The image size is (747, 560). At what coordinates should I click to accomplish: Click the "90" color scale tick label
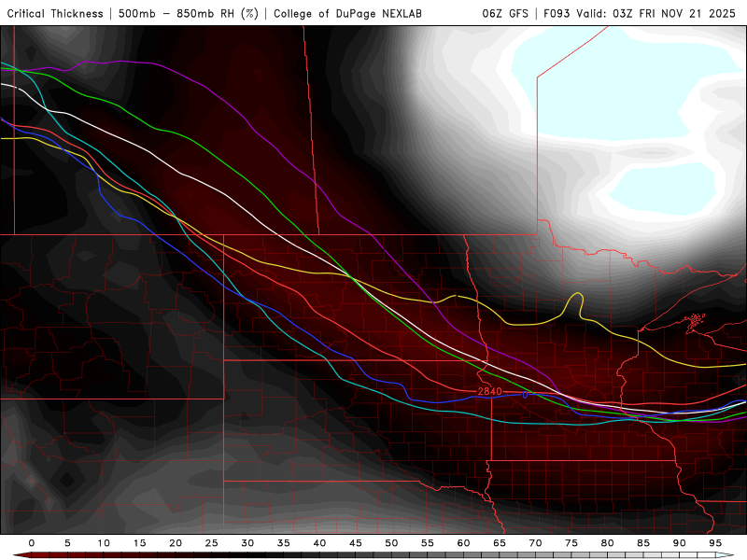(x=680, y=543)
